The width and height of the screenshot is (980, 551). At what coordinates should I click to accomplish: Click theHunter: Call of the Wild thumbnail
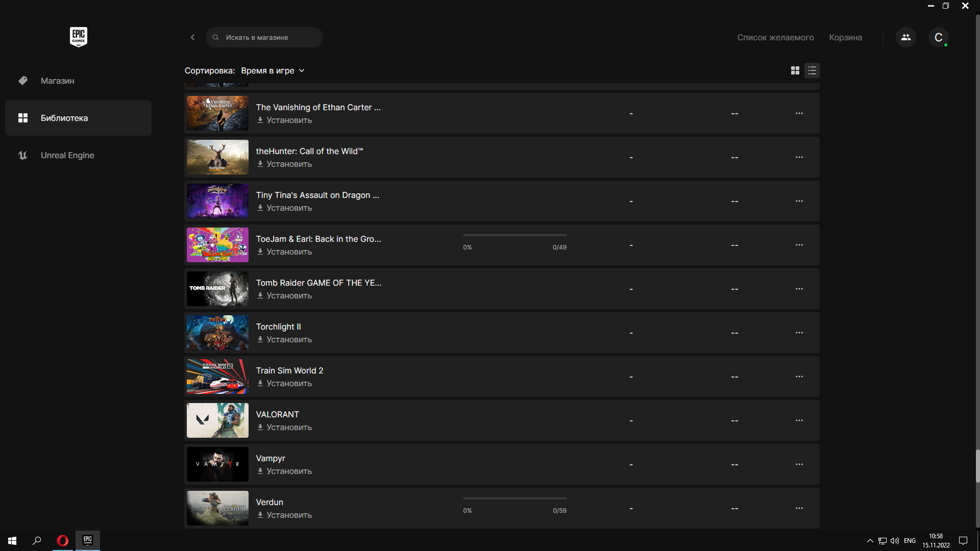(x=217, y=157)
